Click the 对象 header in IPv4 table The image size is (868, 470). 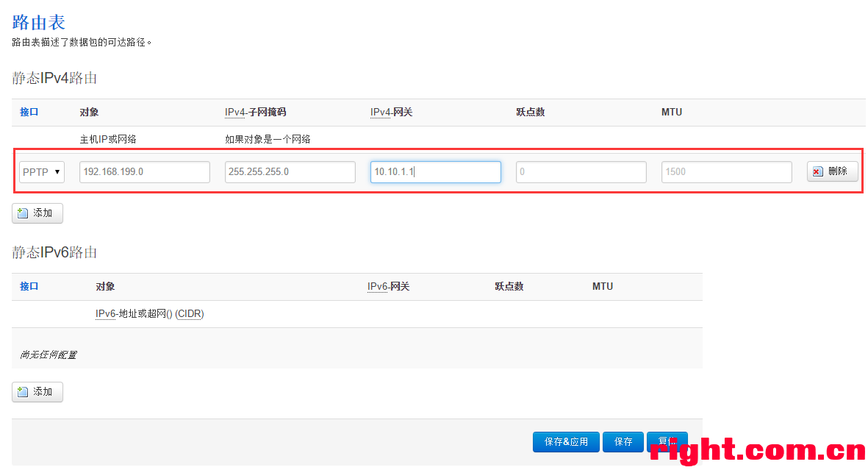pyautogui.click(x=89, y=112)
